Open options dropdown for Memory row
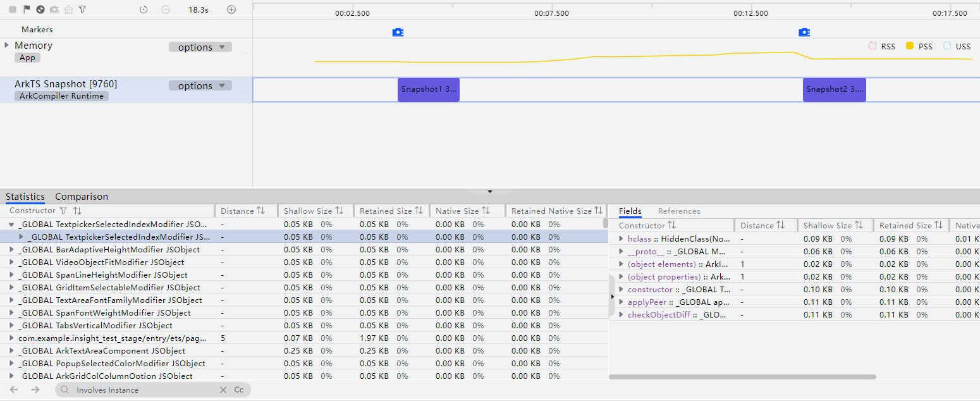 pyautogui.click(x=200, y=47)
